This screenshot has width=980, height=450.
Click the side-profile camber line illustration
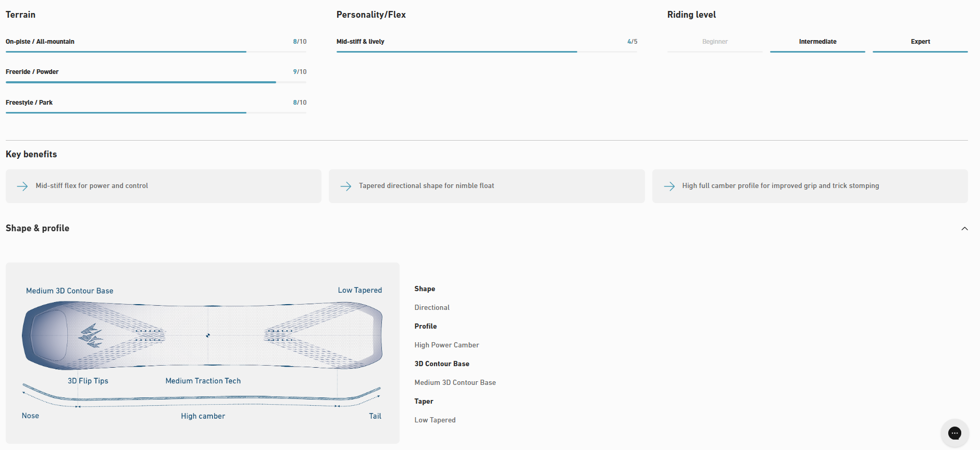point(202,398)
